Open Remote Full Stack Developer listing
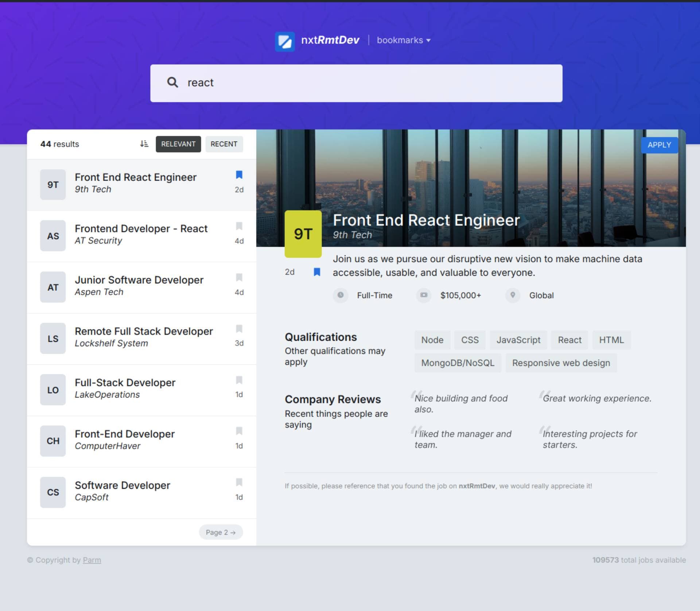Screen dimensions: 700x611 point(141,339)
